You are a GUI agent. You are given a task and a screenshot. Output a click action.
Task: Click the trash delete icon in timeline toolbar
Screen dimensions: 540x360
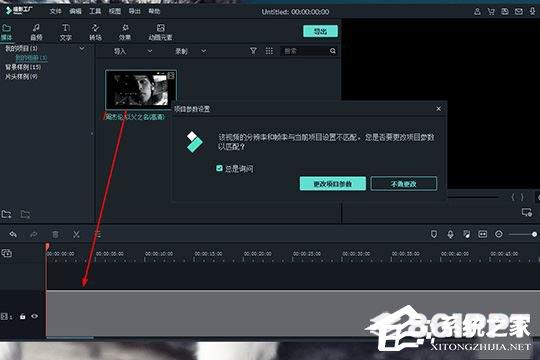(55, 235)
